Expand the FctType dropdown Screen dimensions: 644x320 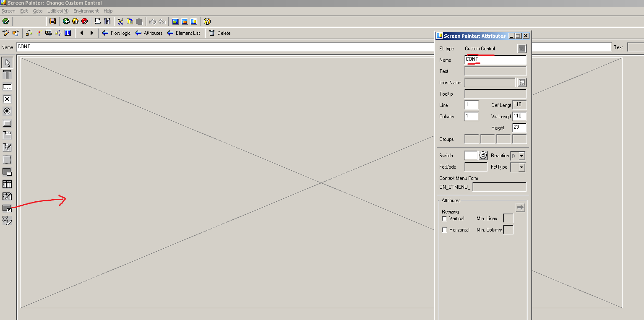coord(521,167)
